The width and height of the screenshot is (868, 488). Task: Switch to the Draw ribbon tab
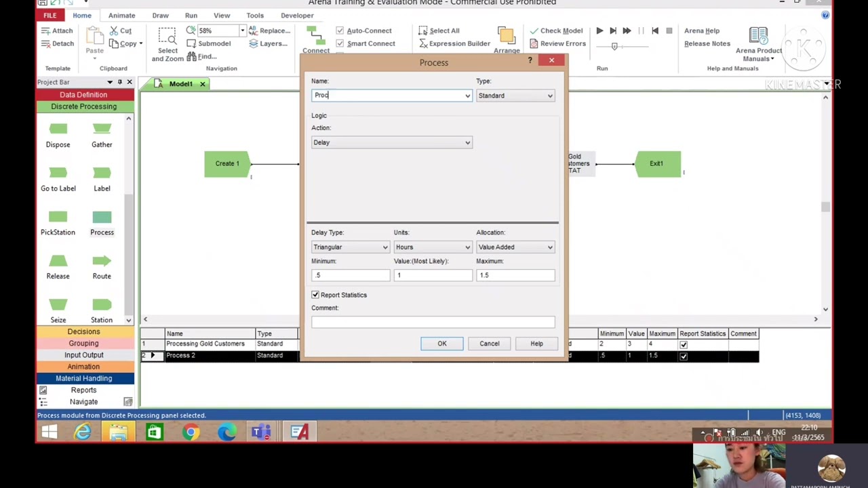click(161, 16)
